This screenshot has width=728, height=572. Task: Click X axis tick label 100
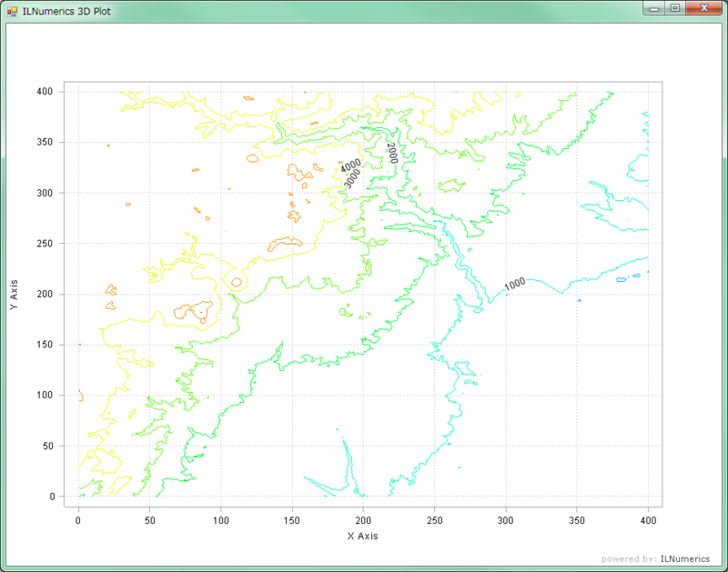(x=221, y=520)
